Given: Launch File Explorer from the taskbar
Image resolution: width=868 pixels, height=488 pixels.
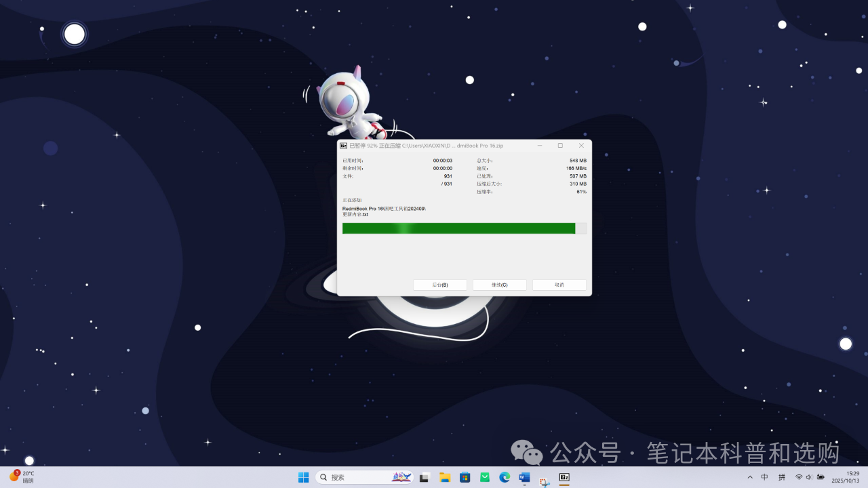Looking at the screenshot, I should [445, 477].
